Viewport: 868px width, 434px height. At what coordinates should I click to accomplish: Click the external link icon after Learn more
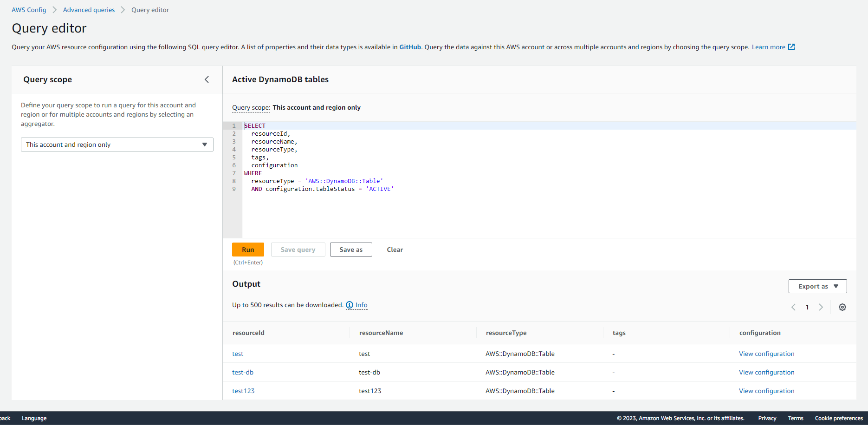pos(791,47)
